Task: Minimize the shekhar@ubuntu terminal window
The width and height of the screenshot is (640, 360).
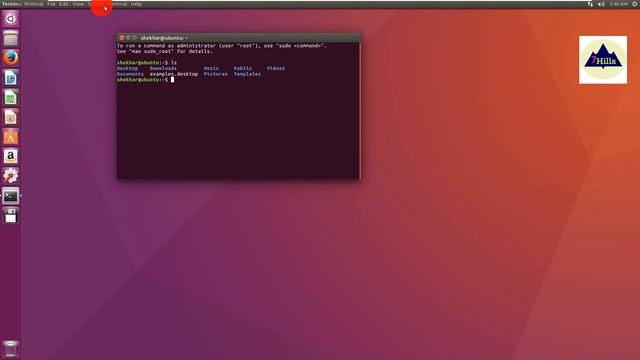Action: (128, 38)
